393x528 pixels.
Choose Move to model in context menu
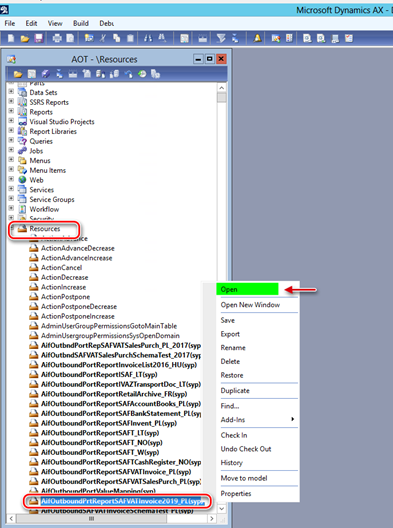click(244, 478)
